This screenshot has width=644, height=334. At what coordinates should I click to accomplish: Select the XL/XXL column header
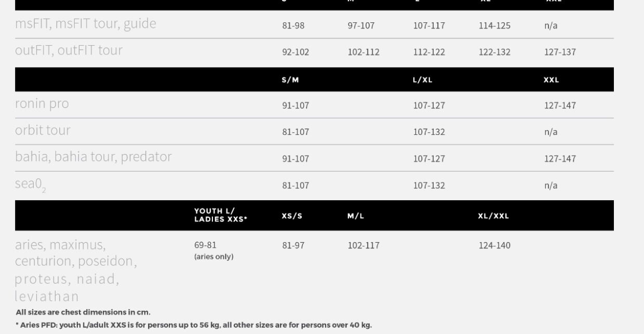[493, 216]
